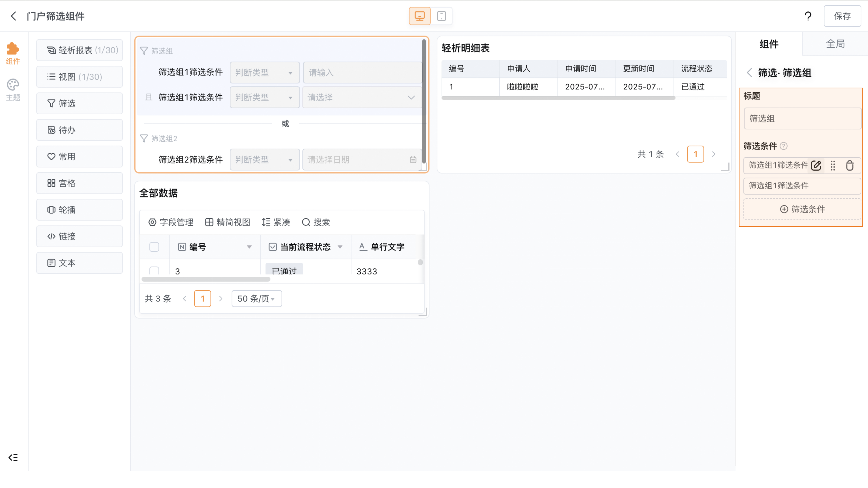Open the 请选择 dropdown
868x488 pixels.
pyautogui.click(x=362, y=97)
